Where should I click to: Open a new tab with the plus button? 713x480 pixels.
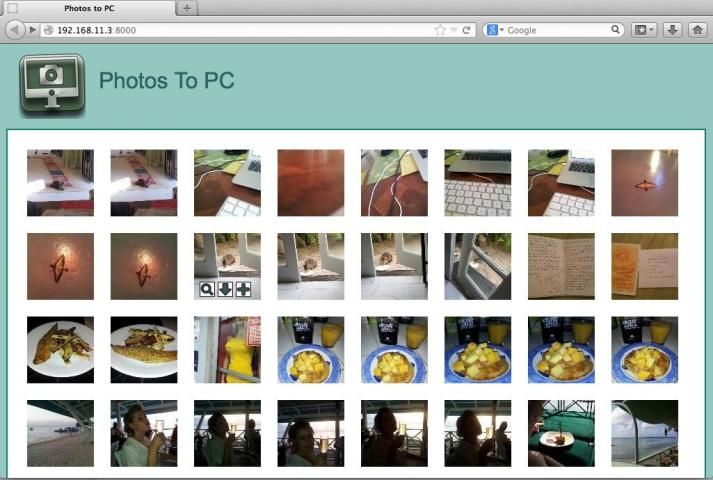point(188,8)
